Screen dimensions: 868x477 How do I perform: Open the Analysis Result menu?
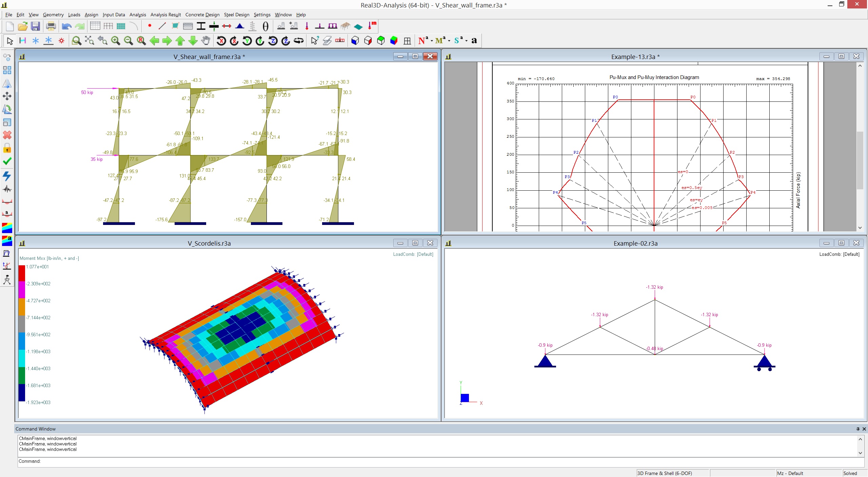[165, 15]
